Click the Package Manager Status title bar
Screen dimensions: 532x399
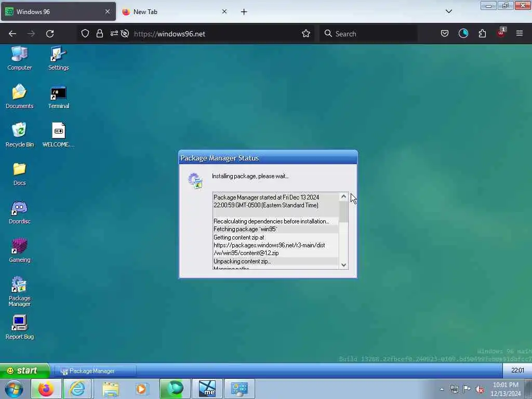268,158
